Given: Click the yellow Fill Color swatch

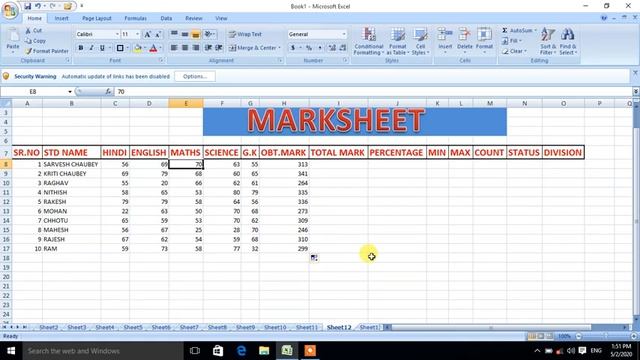Looking at the screenshot, I should 138,48.
